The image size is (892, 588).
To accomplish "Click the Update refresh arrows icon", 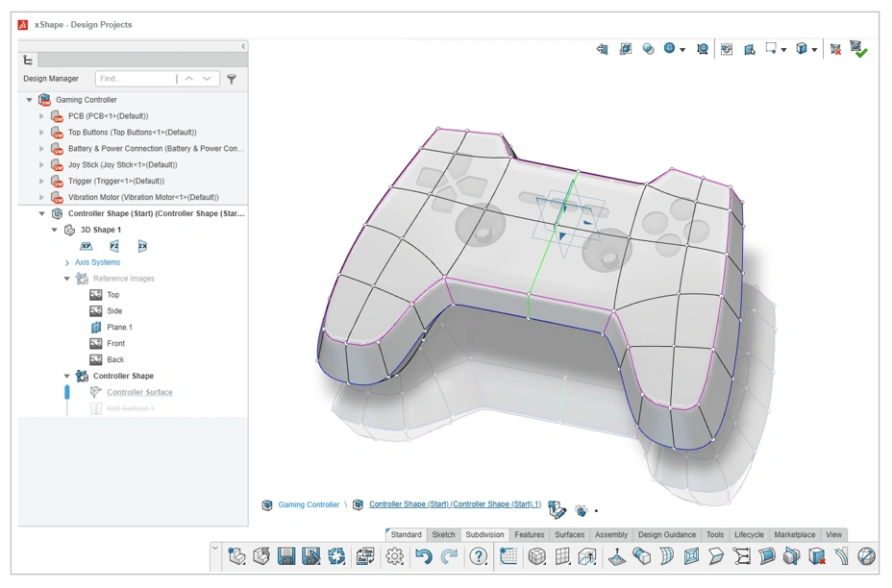I will pos(336,555).
